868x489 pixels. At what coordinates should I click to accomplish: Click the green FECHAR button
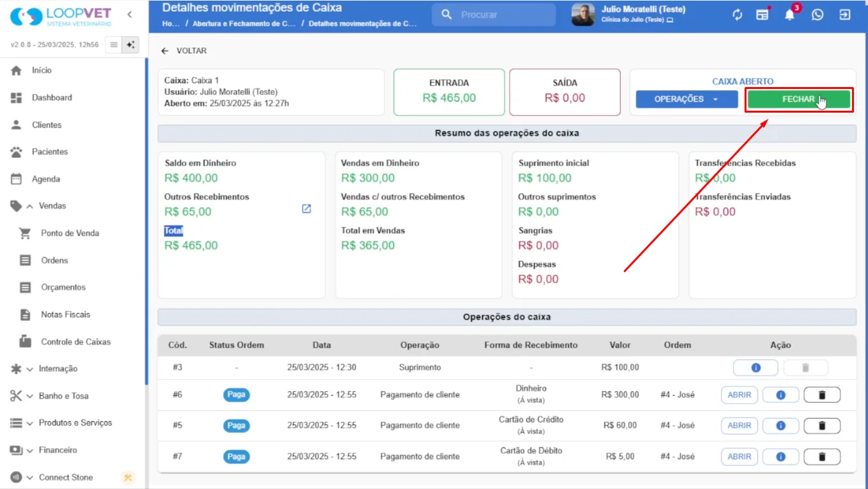point(799,99)
